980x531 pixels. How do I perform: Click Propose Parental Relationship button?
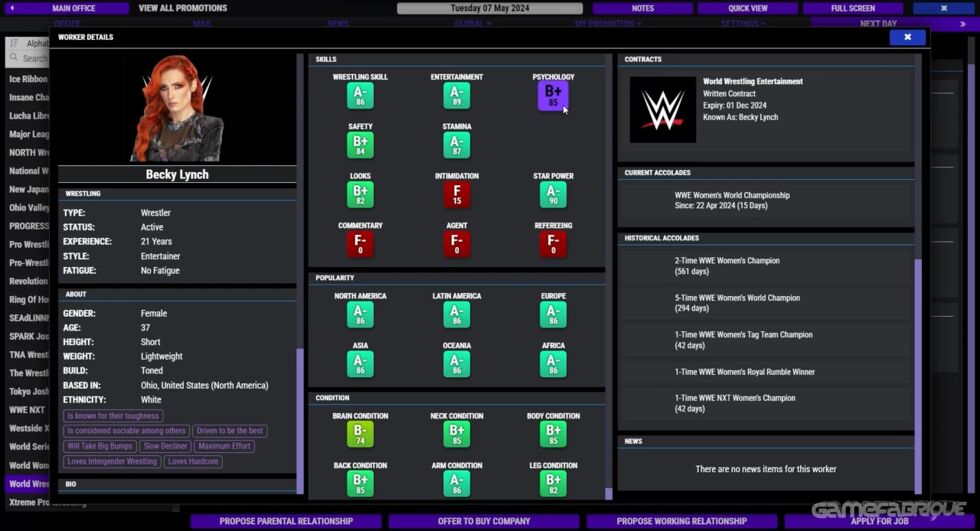[x=286, y=521]
